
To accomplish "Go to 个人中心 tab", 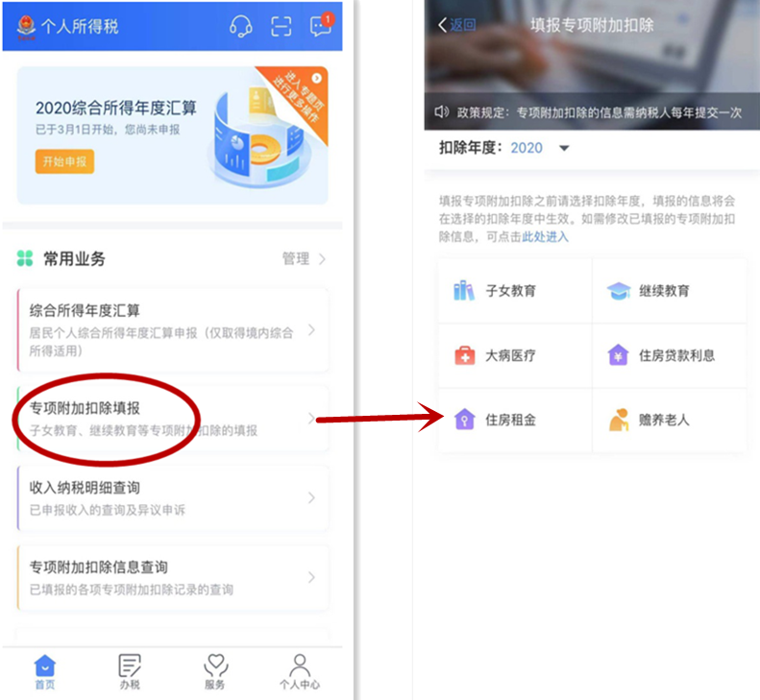I will [x=300, y=671].
